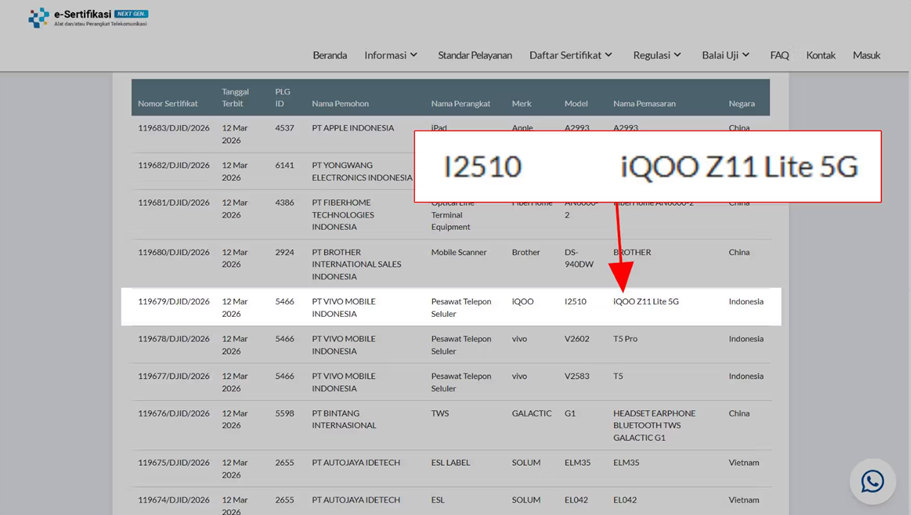Click PT YONGWANG ELECTRONICS INDONESIA cell
This screenshot has width=911, height=515.
[x=362, y=171]
